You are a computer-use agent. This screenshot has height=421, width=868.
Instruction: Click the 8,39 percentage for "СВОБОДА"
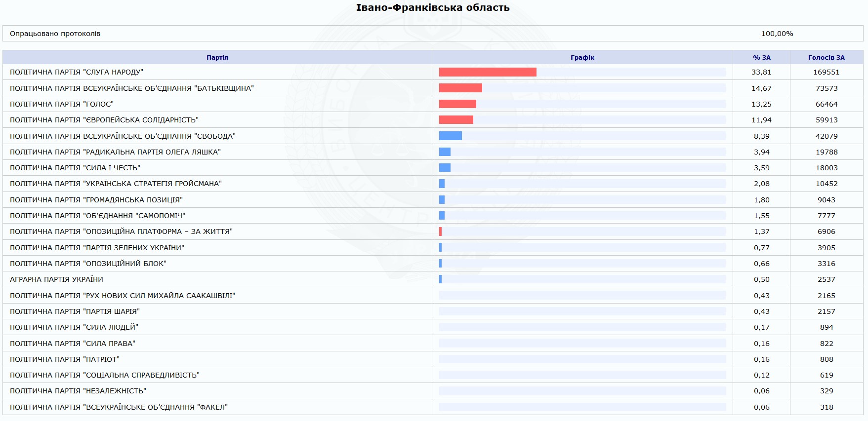pos(761,136)
